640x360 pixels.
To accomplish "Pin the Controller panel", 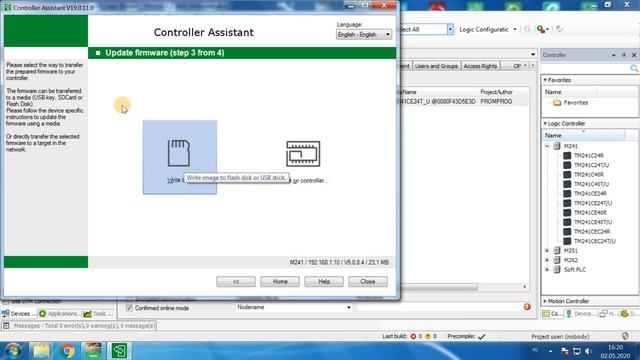I will (x=624, y=55).
